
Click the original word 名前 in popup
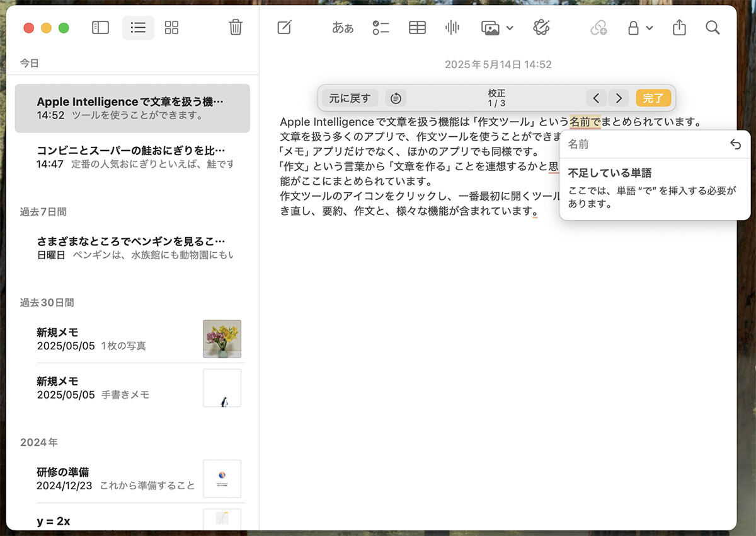coord(578,144)
